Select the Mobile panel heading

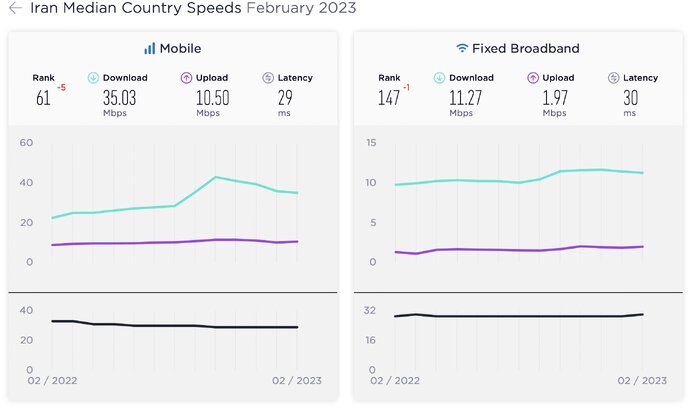coord(182,48)
